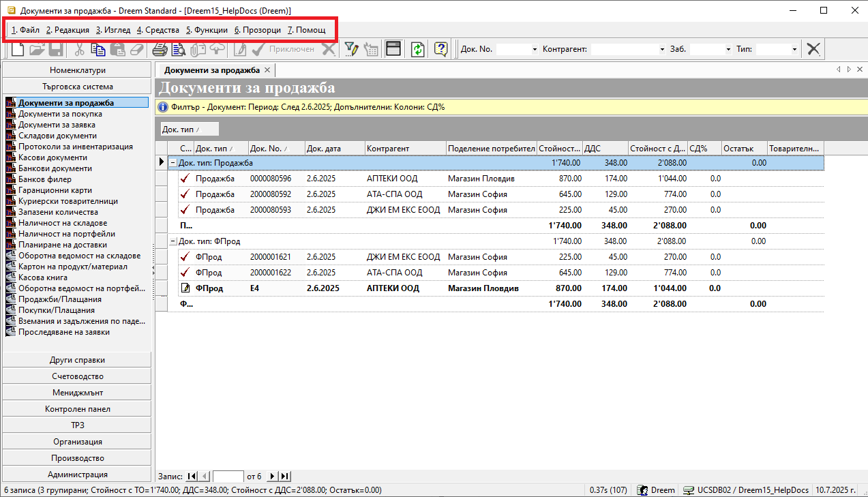Expand the Други справки sidebar section

point(77,360)
